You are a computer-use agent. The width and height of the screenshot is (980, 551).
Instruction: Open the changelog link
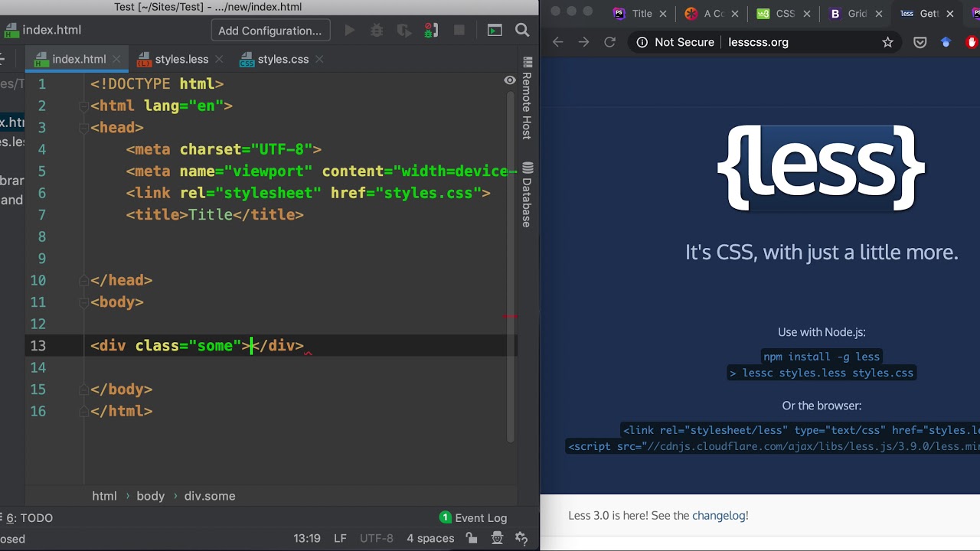coord(719,516)
